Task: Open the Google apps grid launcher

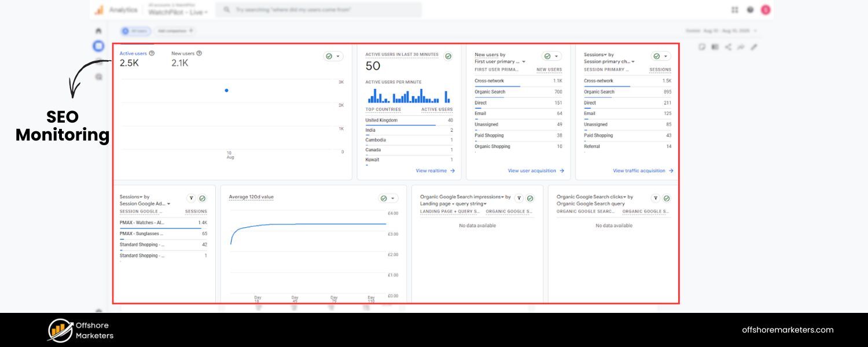Action: click(x=735, y=9)
